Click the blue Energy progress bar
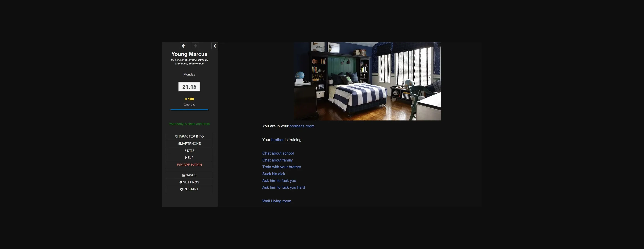Image resolution: width=644 pixels, height=249 pixels. [189, 109]
